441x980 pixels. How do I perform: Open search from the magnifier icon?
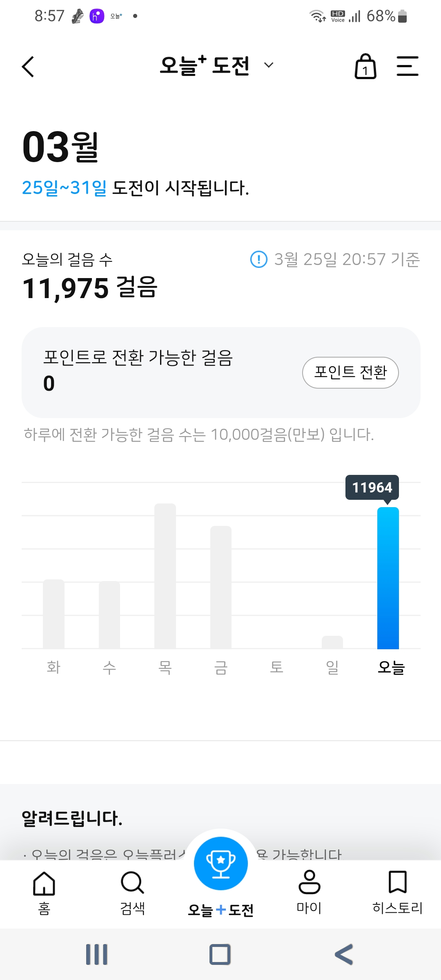point(132,884)
